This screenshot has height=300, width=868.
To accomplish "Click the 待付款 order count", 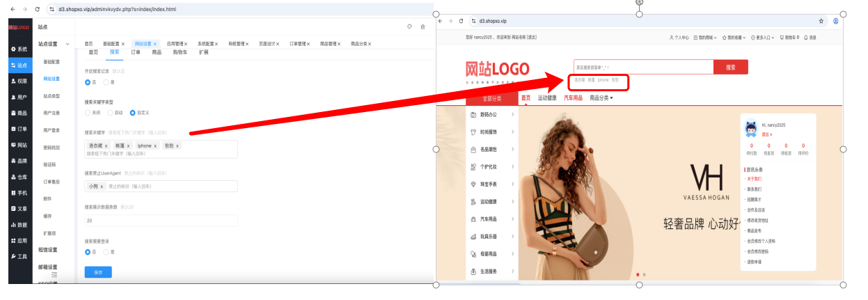I will [x=751, y=149].
